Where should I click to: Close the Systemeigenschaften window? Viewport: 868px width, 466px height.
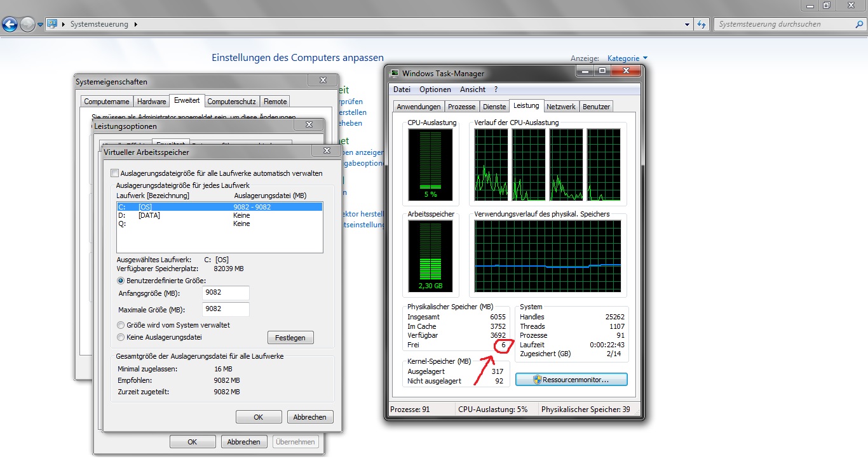322,80
